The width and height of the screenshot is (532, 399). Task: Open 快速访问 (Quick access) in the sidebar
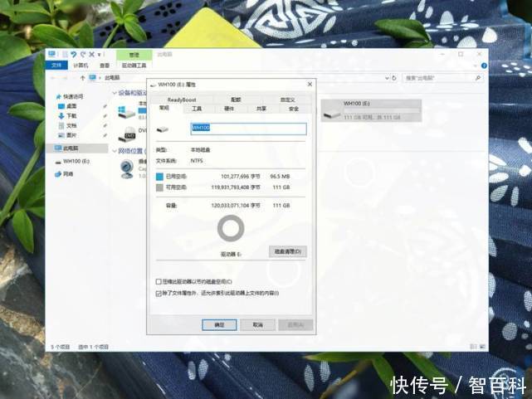[70, 96]
